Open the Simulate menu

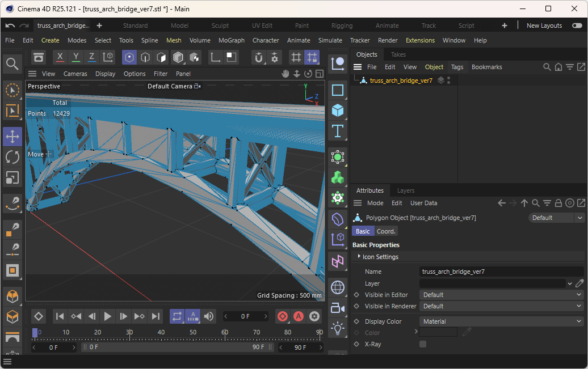(x=330, y=40)
